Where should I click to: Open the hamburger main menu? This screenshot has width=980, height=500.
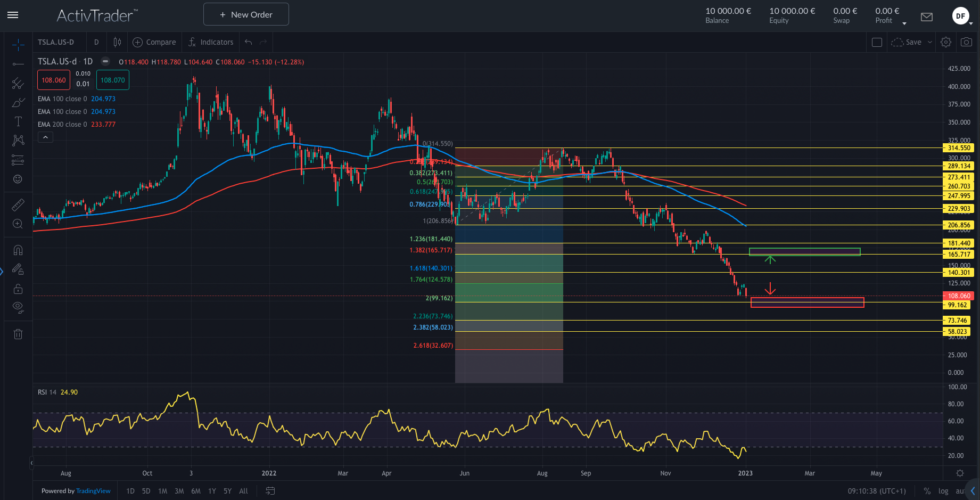pyautogui.click(x=13, y=15)
